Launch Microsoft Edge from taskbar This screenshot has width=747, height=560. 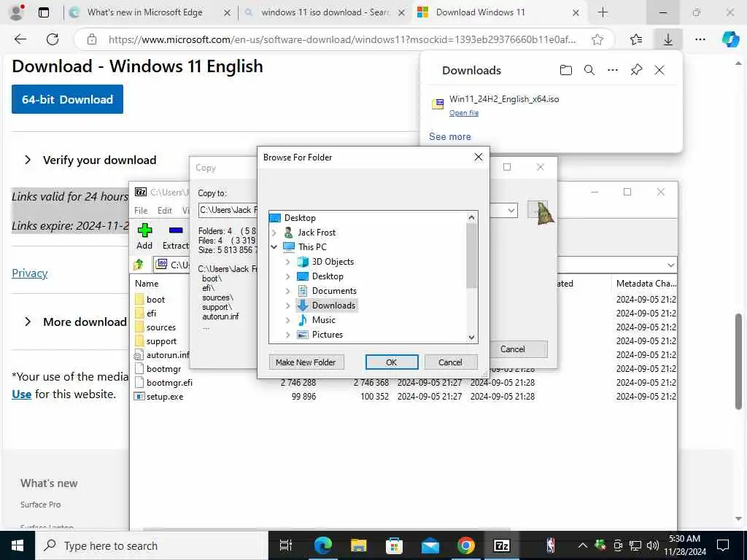tap(323, 545)
